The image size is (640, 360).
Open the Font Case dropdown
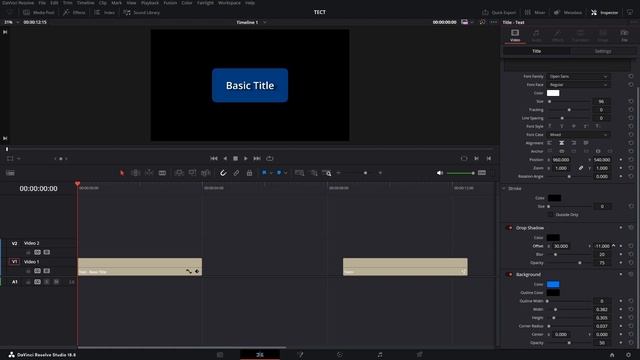(x=578, y=135)
